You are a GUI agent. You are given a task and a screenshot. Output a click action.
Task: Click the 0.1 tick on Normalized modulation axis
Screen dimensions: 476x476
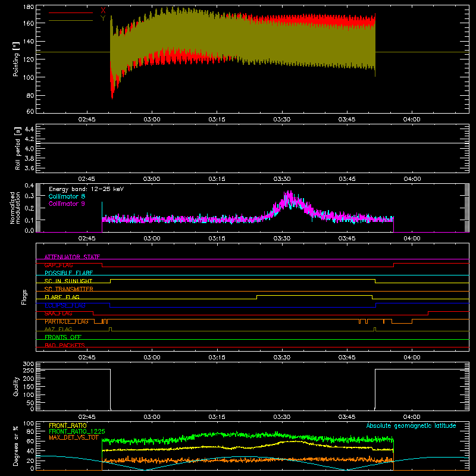(29, 220)
